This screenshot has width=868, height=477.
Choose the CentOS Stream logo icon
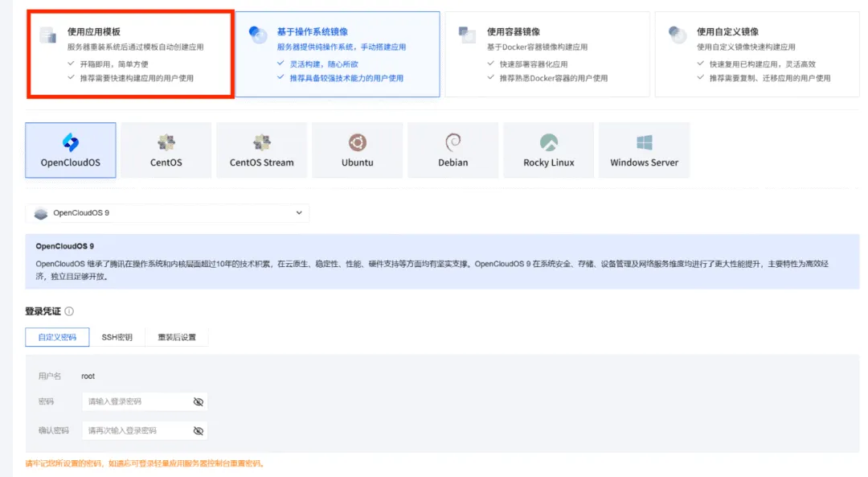tap(262, 142)
